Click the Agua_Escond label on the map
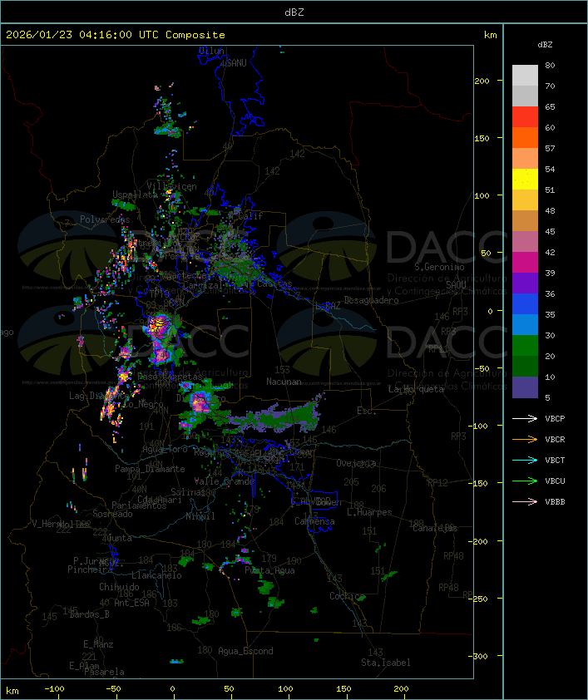This screenshot has height=700, width=588. click(x=245, y=651)
